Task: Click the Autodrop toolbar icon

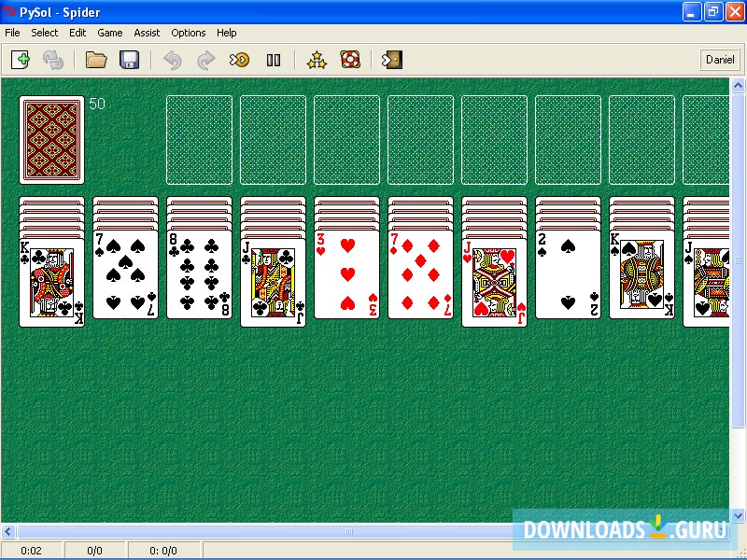Action: point(239,60)
